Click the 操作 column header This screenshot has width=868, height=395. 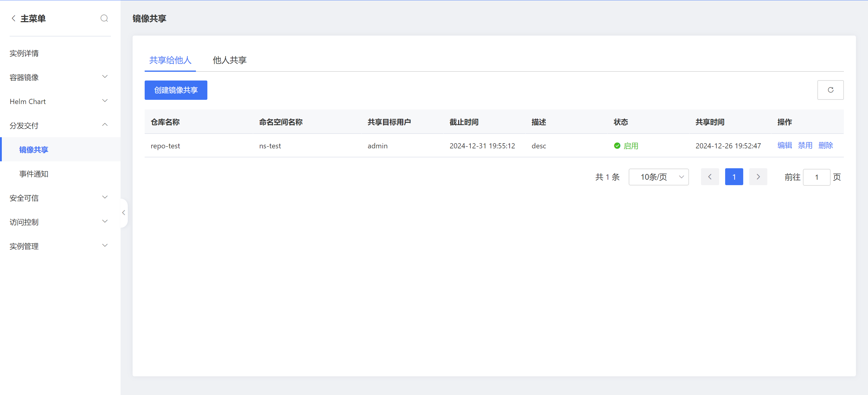(x=785, y=122)
